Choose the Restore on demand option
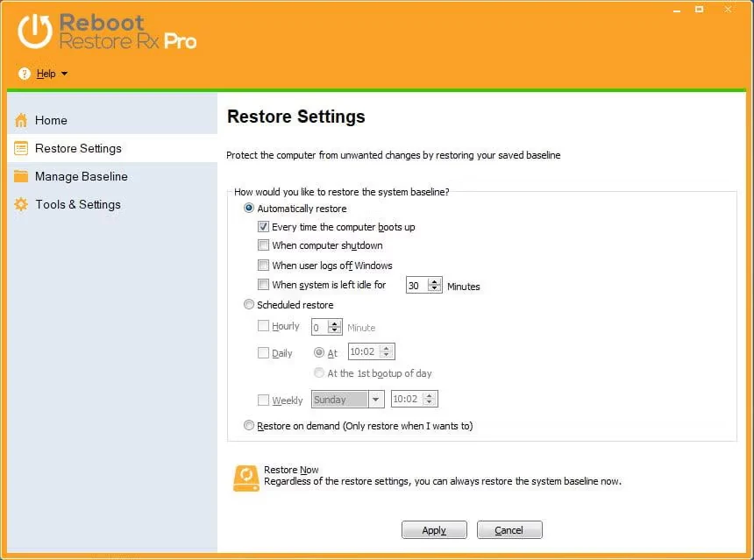 tap(249, 426)
